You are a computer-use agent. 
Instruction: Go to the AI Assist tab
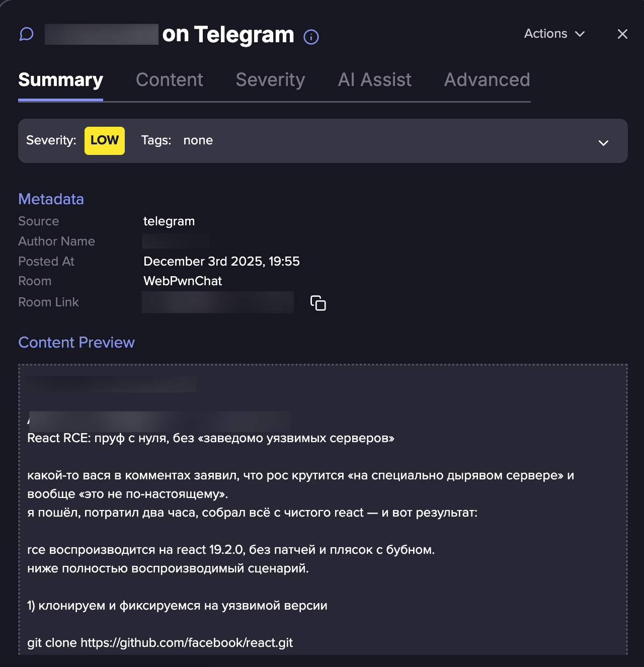coord(374,80)
